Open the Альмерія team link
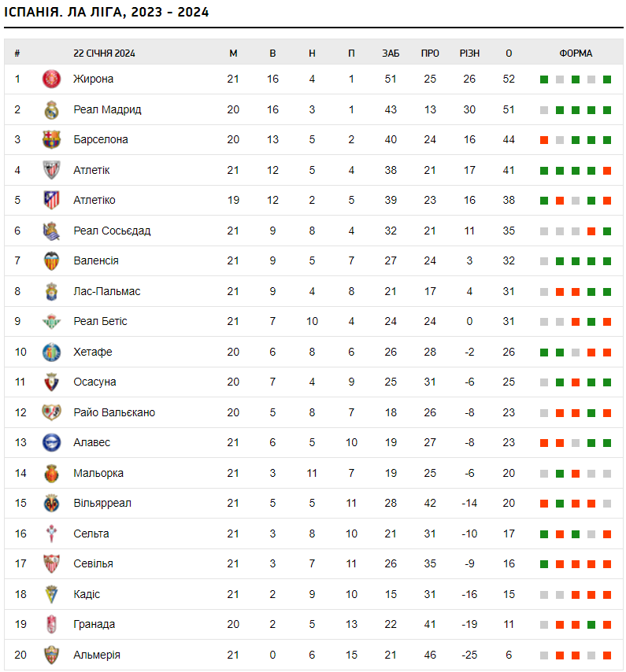 pos(97,655)
